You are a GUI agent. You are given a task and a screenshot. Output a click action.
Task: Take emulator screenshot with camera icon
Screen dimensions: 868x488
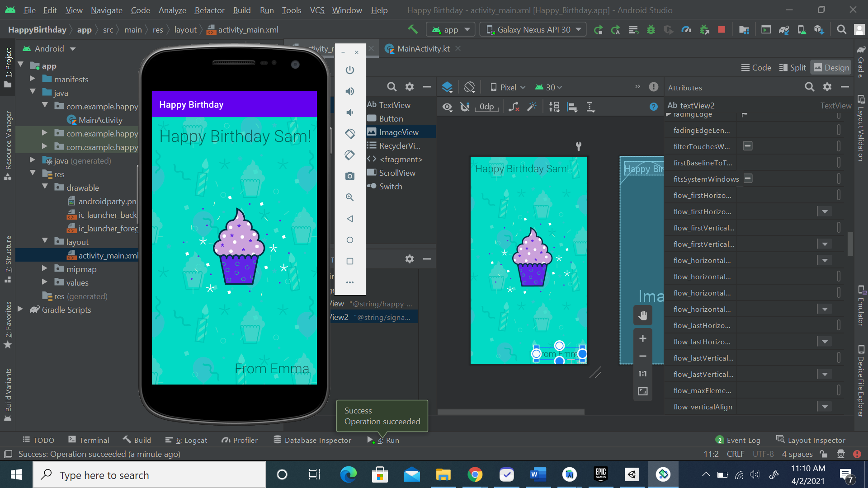point(349,176)
